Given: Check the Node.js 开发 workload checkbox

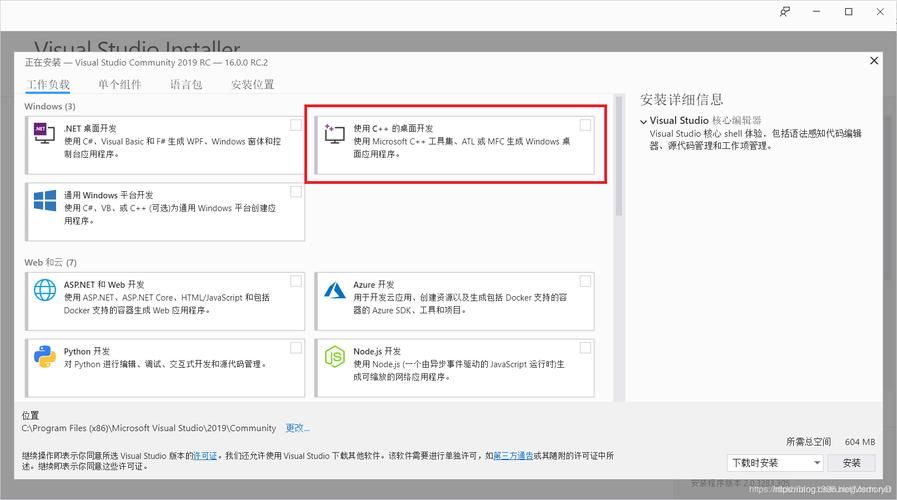Looking at the screenshot, I should pos(585,348).
